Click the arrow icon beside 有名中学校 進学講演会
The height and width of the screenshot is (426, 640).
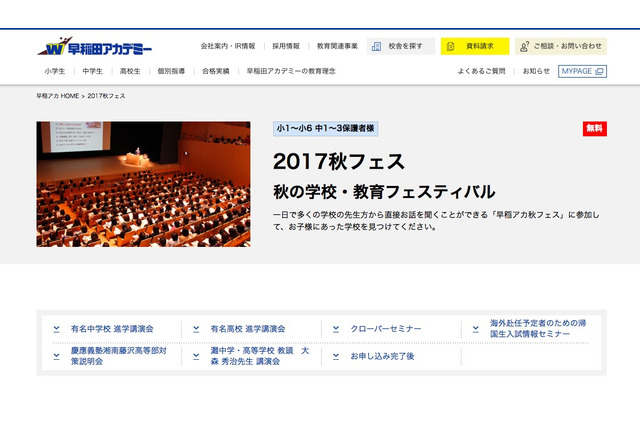point(56,329)
